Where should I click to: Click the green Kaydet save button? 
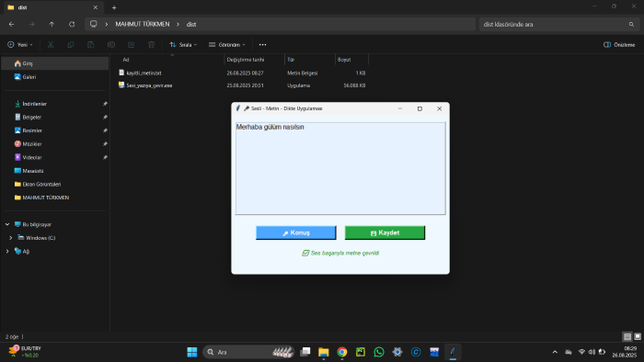coord(385,232)
